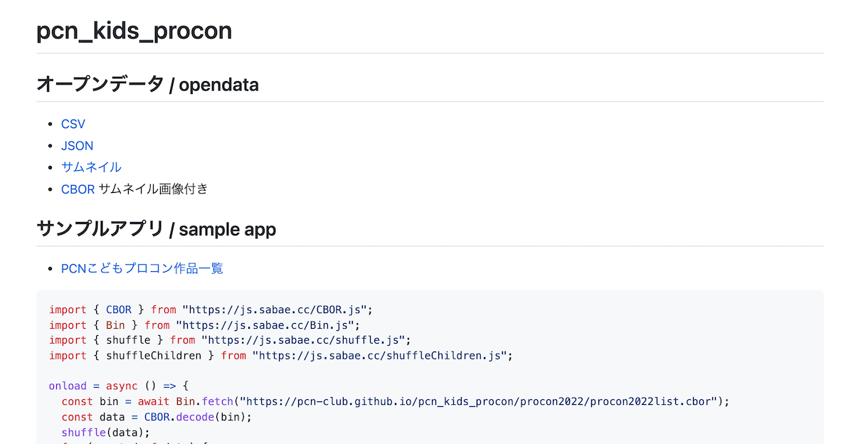Viewport: 868px width, 444px height.
Task: Open the CSV opendata link
Action: 73,124
